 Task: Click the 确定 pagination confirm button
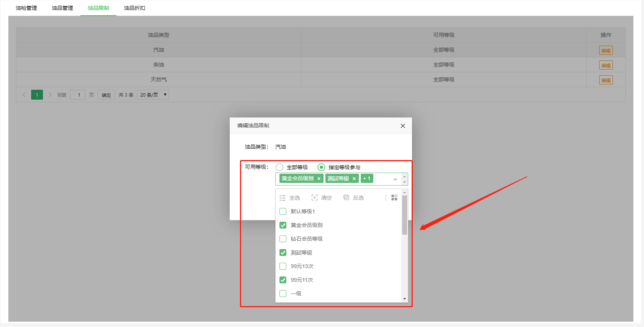click(106, 95)
